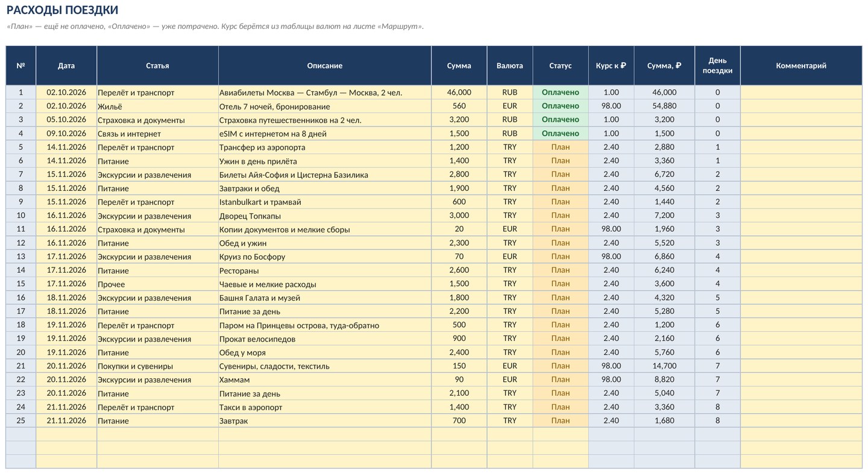Screen dimensions: 868x474
Task: Click the date cell 21.11.2026 for Завтрак
Action: tap(66, 420)
